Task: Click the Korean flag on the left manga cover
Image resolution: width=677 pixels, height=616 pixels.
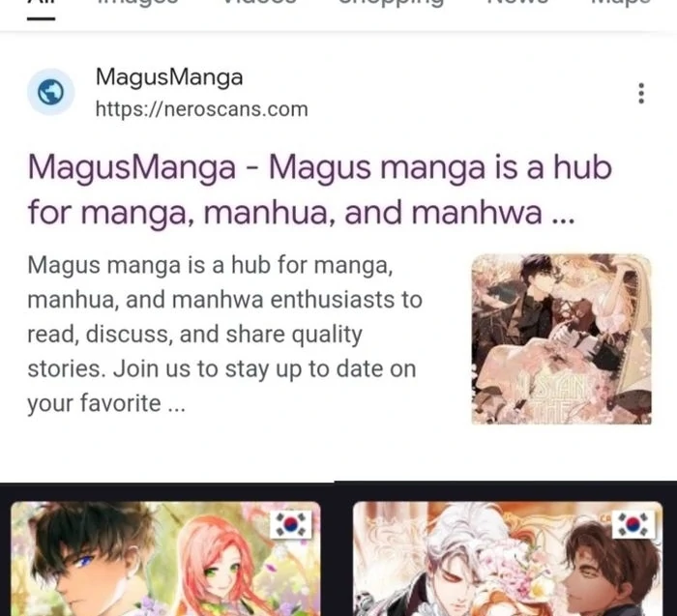Action: 290,524
